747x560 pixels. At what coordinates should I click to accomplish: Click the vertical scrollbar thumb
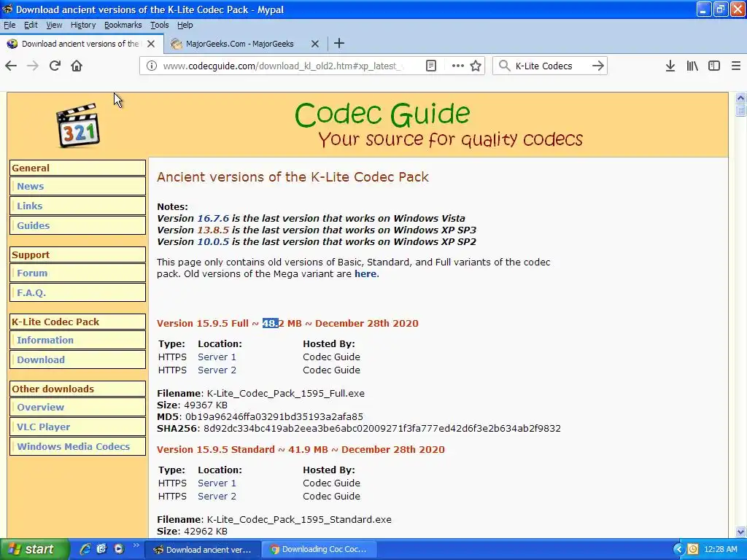click(x=740, y=111)
